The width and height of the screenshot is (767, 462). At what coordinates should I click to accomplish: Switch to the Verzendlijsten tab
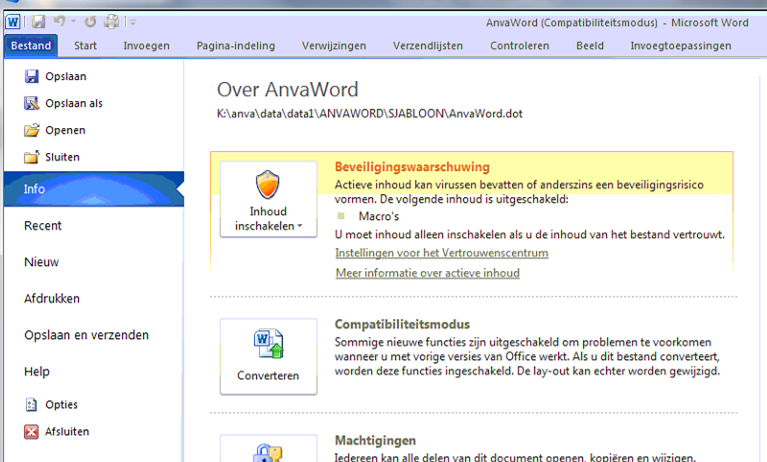(x=428, y=46)
